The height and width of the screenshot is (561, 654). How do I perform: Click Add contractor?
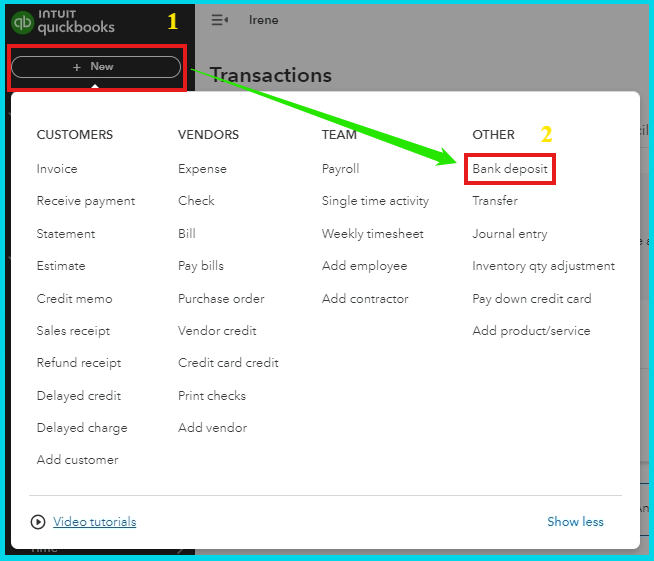365,299
